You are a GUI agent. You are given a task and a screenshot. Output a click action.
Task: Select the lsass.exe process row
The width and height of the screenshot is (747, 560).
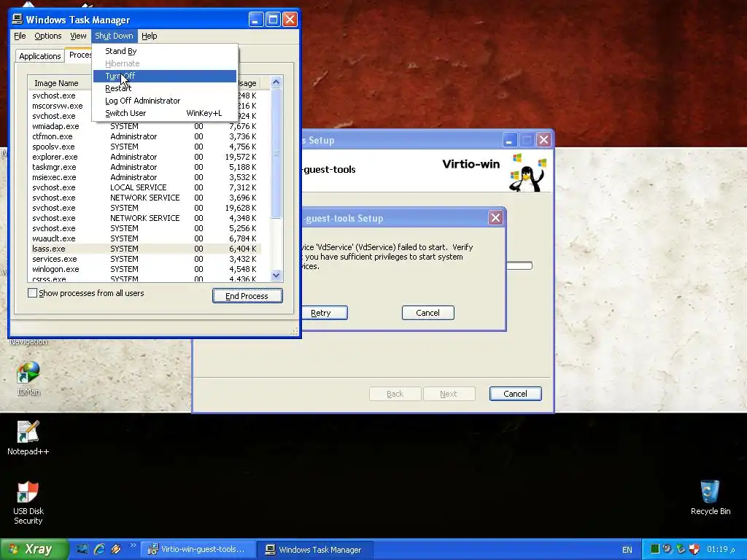[x=144, y=249]
